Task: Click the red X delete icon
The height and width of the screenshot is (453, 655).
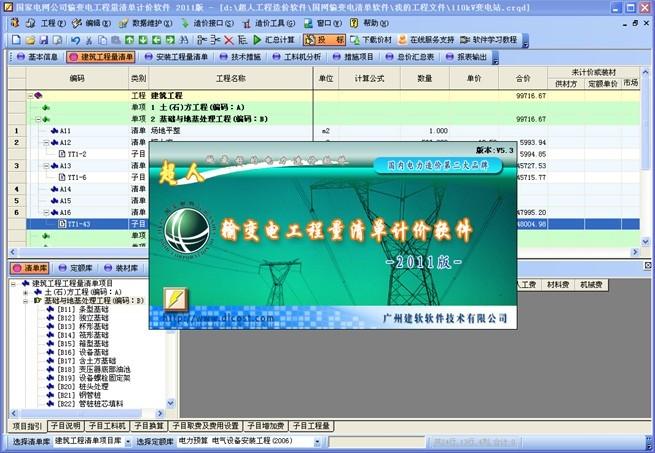Action: (x=228, y=40)
